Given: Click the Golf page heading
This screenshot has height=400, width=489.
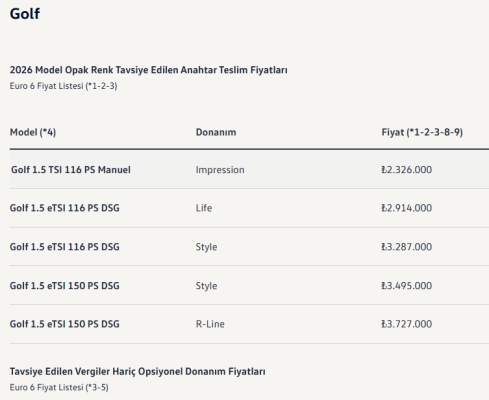Looking at the screenshot, I should tap(25, 14).
